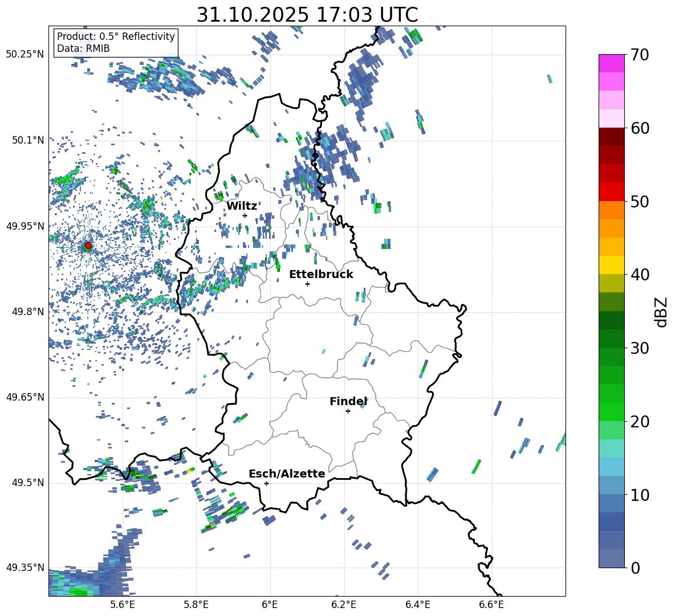Click the yellow colorbar segment above 40
This screenshot has width=675, height=616.
point(612,265)
